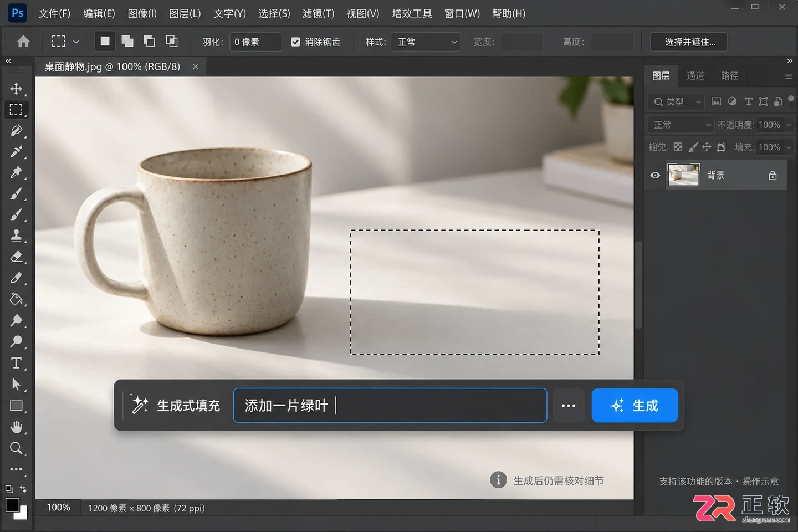Select the Path Selection arrow tool
Viewport: 798px width, 532px height.
(x=16, y=384)
